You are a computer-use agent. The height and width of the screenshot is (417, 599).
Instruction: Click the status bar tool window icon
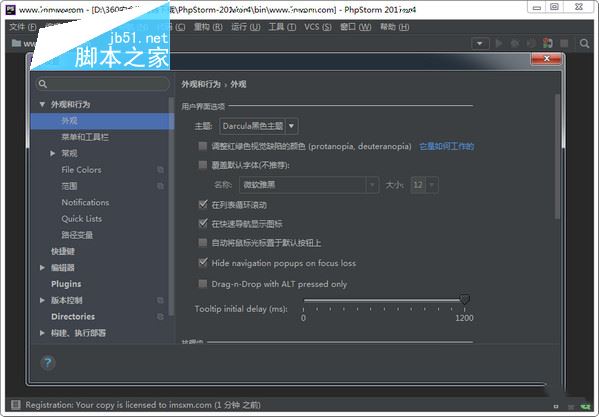click(16, 404)
